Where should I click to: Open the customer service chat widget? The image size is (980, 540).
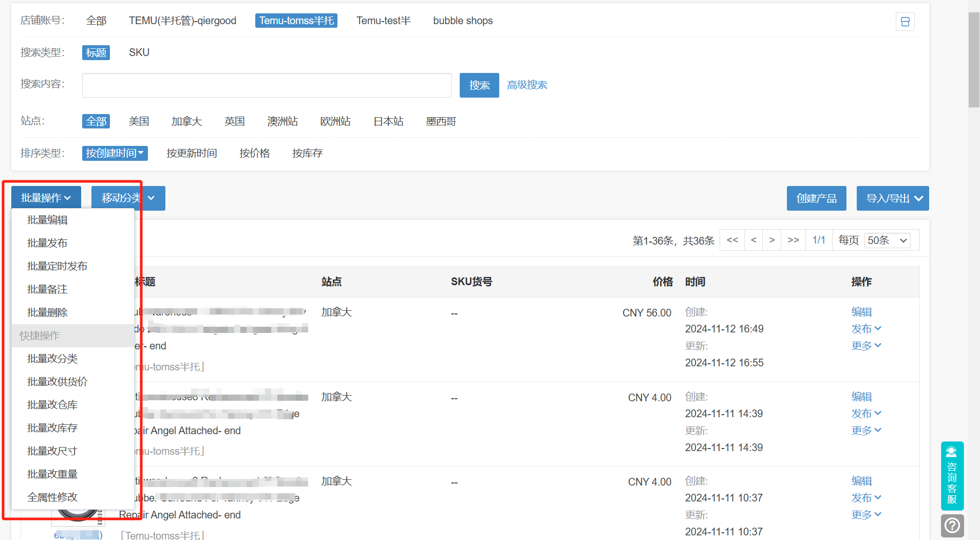(952, 475)
